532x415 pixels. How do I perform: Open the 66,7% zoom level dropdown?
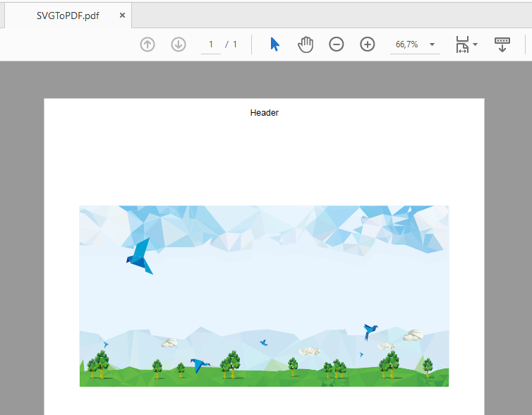point(432,44)
